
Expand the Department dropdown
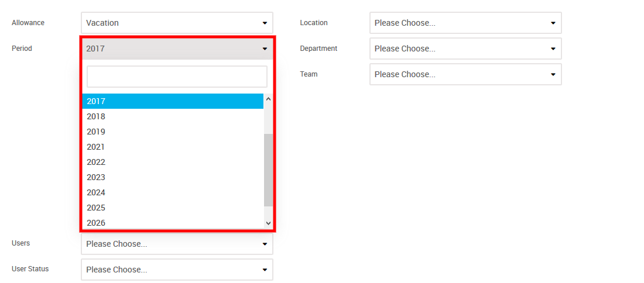[x=465, y=49]
